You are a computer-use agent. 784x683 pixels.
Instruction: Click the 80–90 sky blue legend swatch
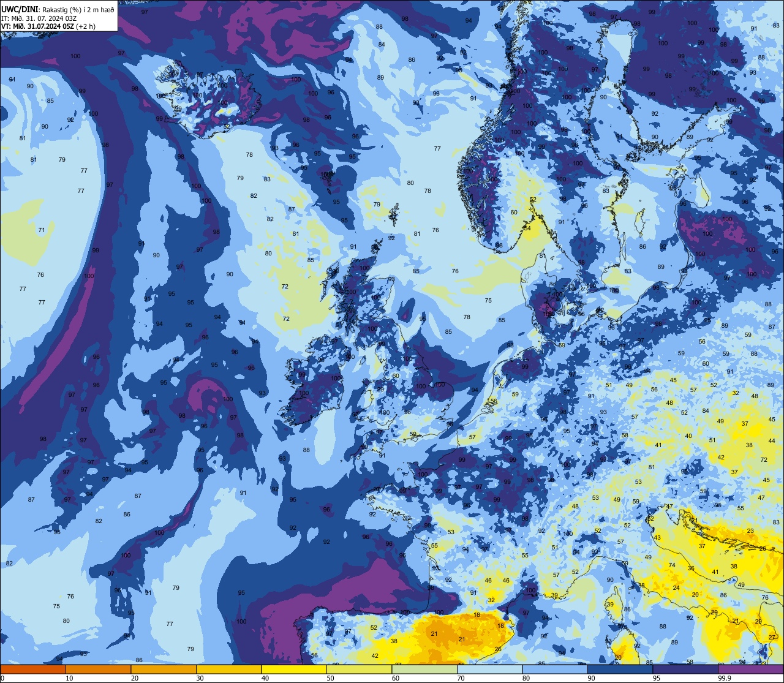[x=555, y=669]
